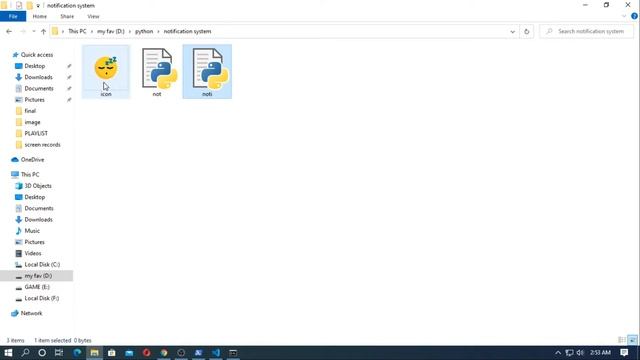Image resolution: width=640 pixels, height=360 pixels.
Task: Click my fav (D:) in address path
Action: click(x=111, y=31)
